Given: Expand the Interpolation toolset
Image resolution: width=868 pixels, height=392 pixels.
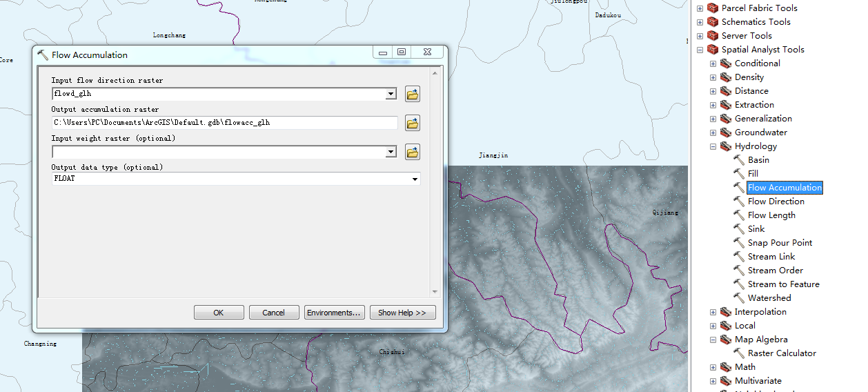Looking at the screenshot, I should click(713, 312).
